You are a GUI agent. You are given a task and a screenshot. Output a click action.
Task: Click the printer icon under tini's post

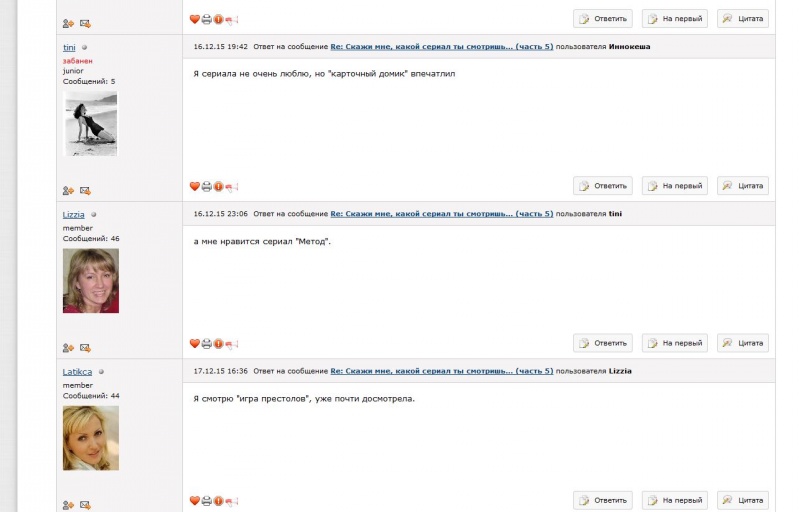pyautogui.click(x=207, y=187)
